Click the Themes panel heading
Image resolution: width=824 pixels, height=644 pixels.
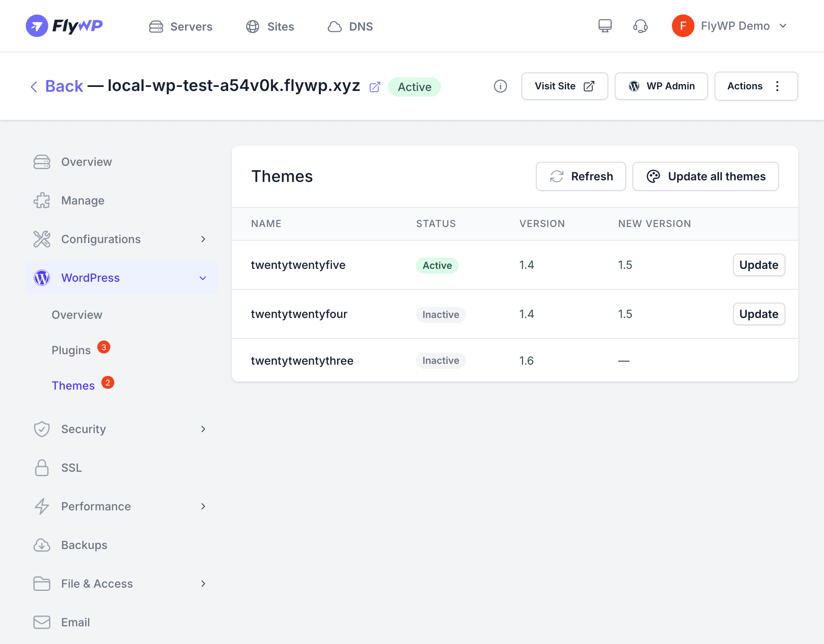(x=282, y=176)
